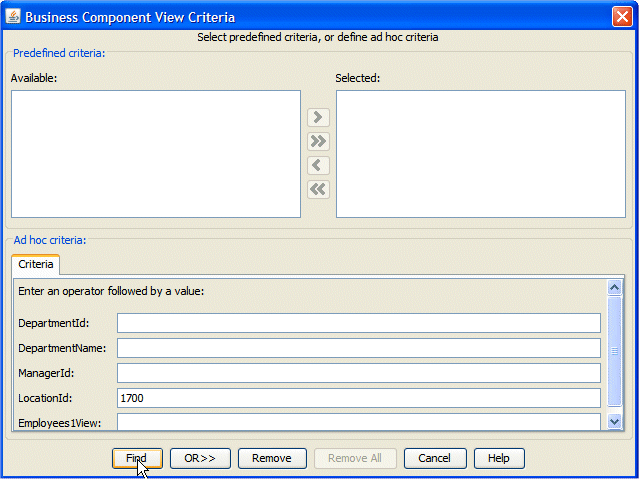Click the scroll down arrow in criteria panel
This screenshot has width=639, height=479.
pyautogui.click(x=614, y=421)
